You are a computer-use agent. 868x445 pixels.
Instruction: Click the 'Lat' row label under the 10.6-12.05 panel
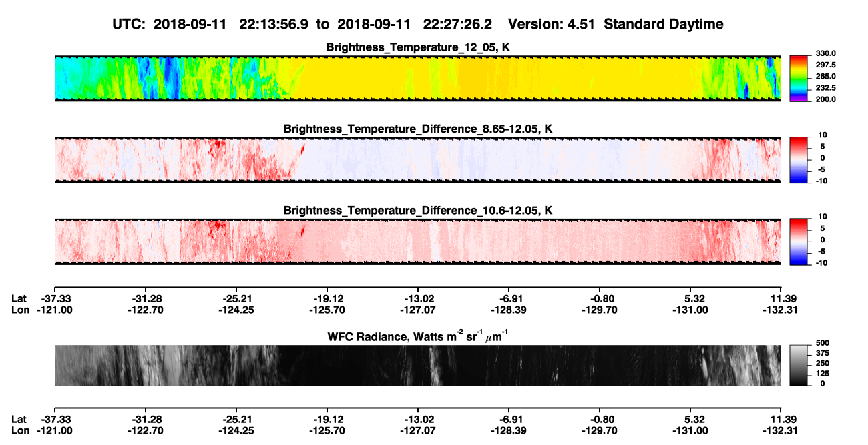(19, 299)
